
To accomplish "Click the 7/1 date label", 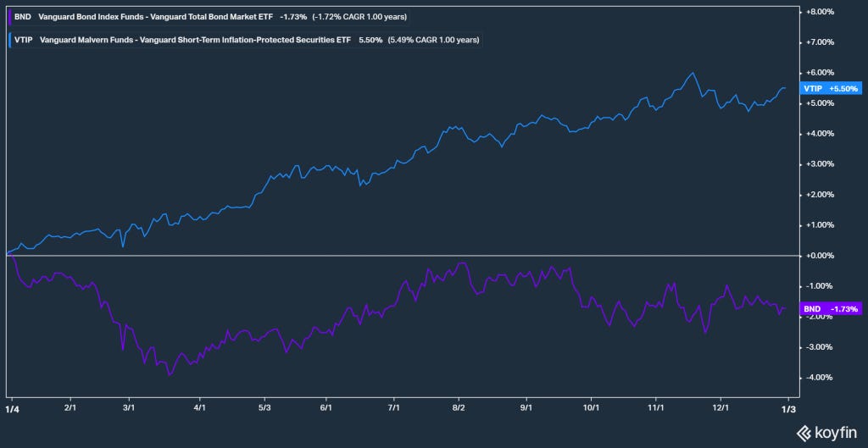I will coord(393,407).
